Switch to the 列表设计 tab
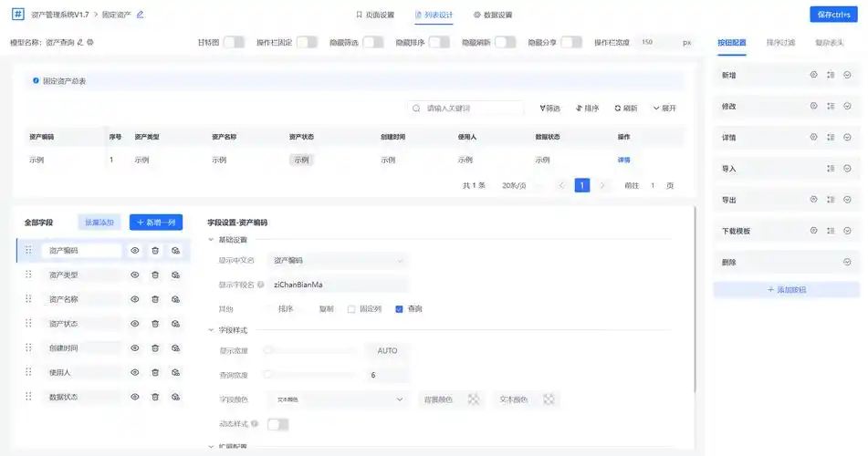Screen dimensions: 868x456 (434, 15)
